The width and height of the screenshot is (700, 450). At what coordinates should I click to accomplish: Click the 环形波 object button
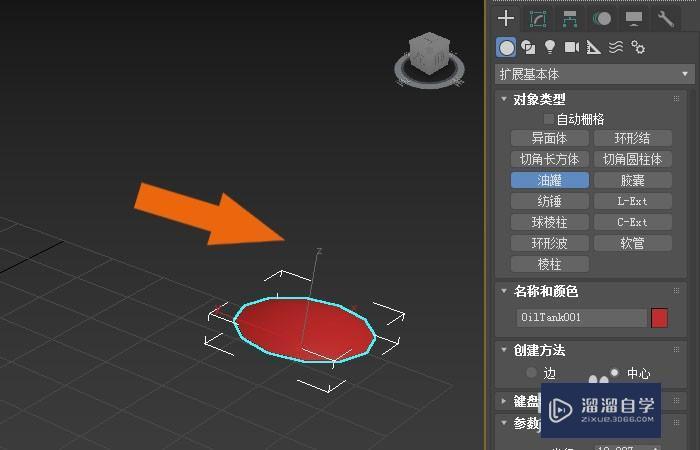pyautogui.click(x=550, y=243)
